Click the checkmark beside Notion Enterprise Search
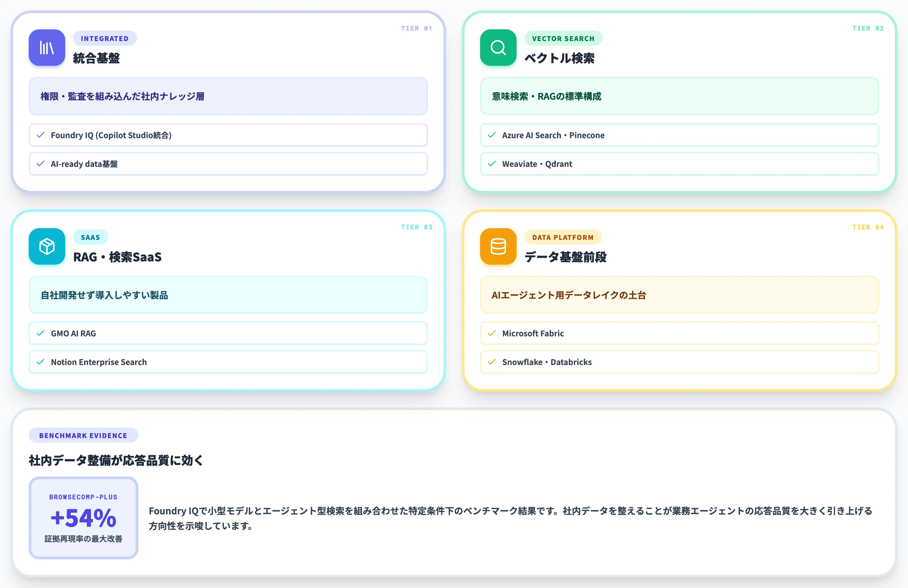The height and width of the screenshot is (588, 908). (x=40, y=362)
